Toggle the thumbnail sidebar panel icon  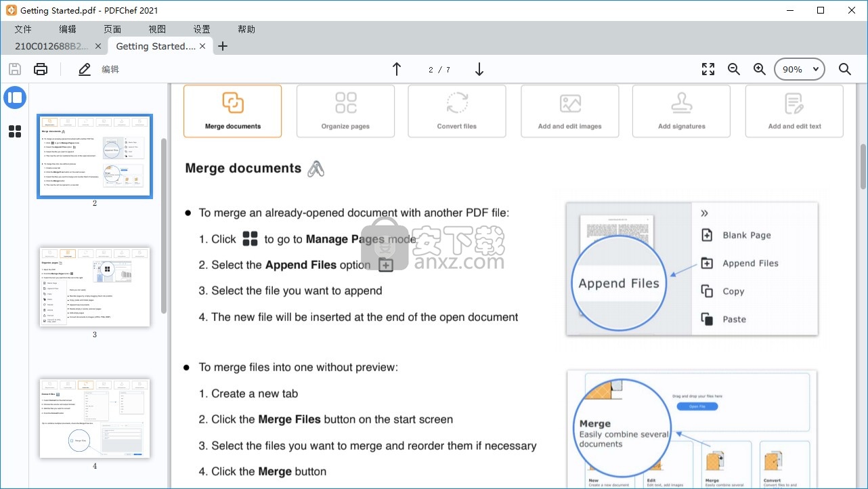pos(15,98)
